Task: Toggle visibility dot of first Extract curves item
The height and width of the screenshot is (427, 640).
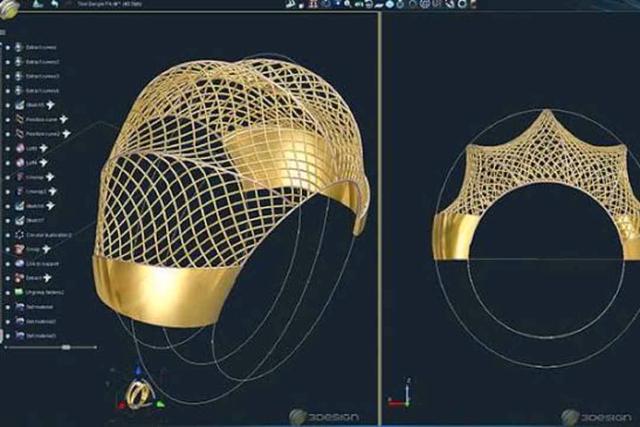Action: pos(8,47)
